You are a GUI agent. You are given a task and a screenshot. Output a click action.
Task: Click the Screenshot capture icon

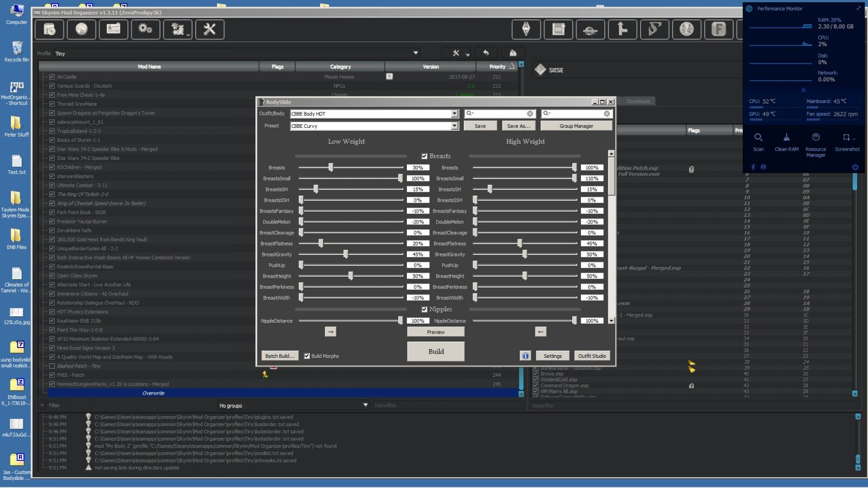coord(846,142)
